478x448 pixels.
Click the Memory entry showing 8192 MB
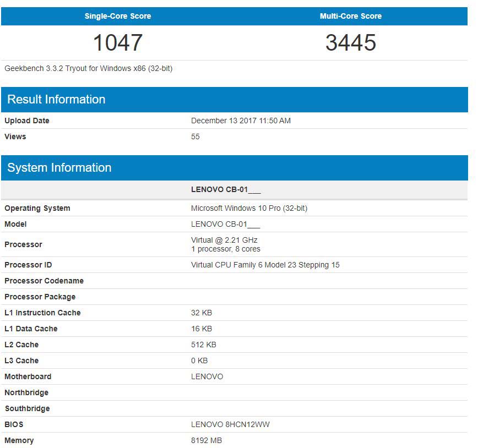[207, 440]
